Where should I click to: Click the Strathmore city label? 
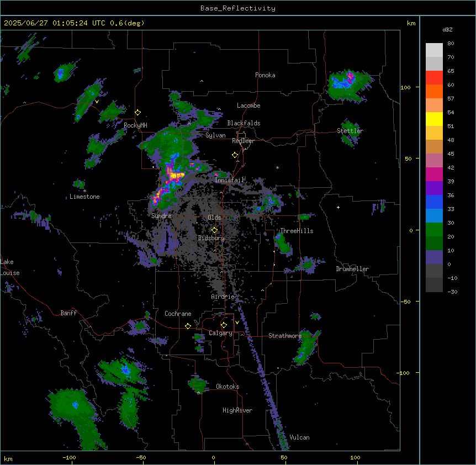click(285, 336)
